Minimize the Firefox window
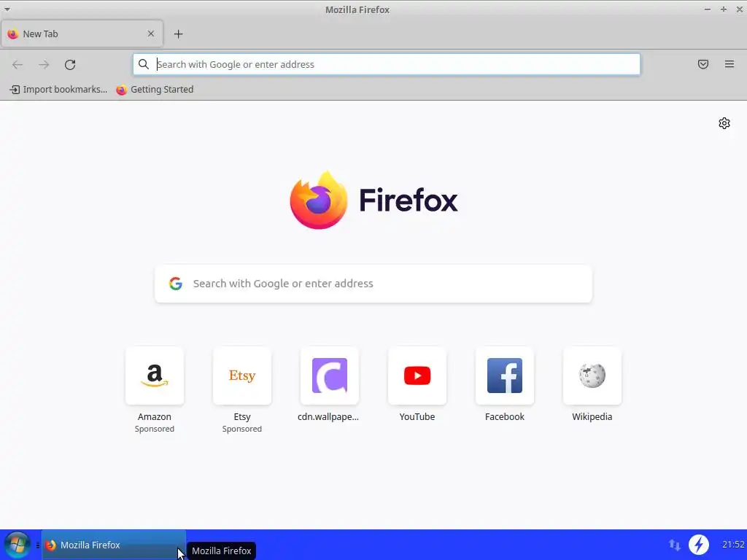This screenshot has width=747, height=560. 708,9
